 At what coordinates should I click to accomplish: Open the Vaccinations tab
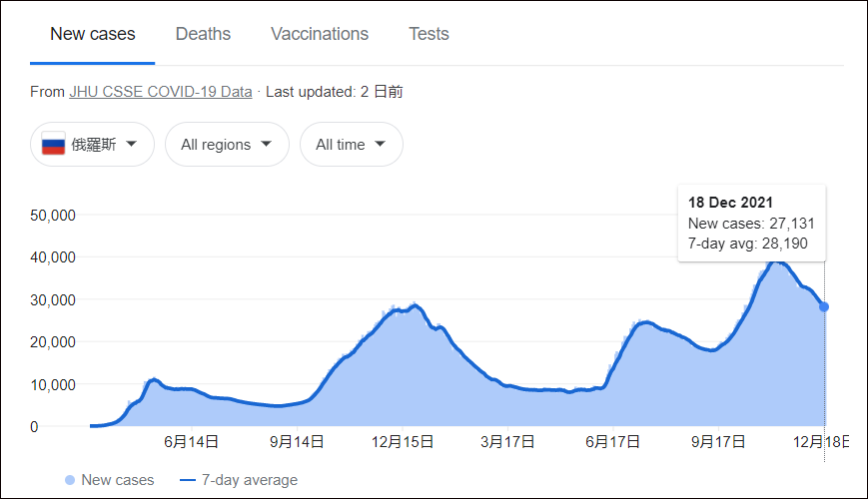[320, 34]
